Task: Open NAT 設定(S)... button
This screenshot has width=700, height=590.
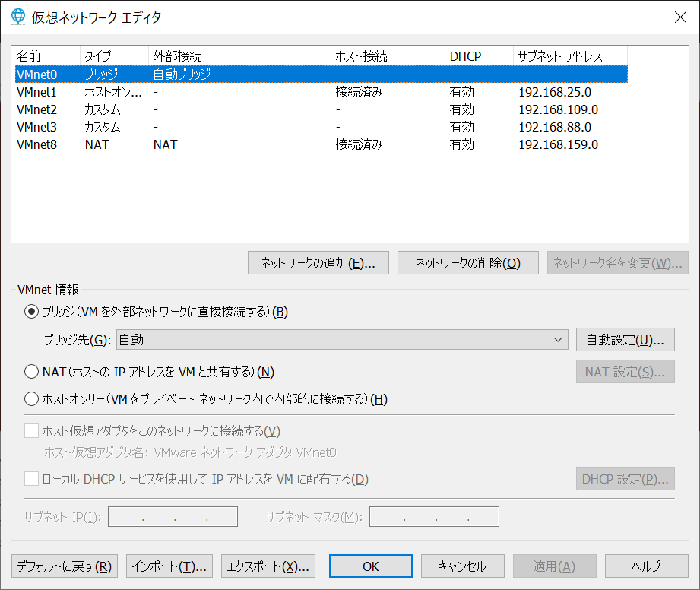Action: (625, 372)
